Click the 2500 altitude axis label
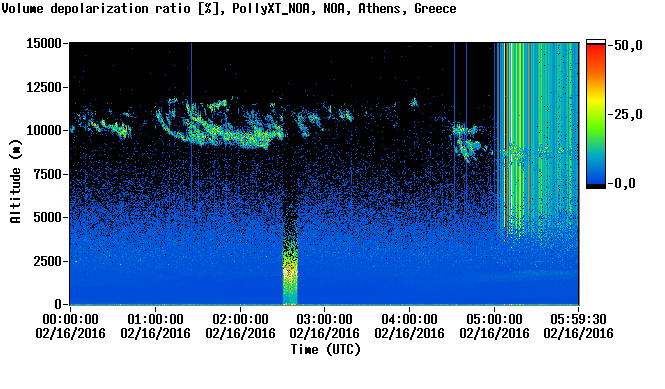The width and height of the screenshot is (665, 389). (47, 261)
